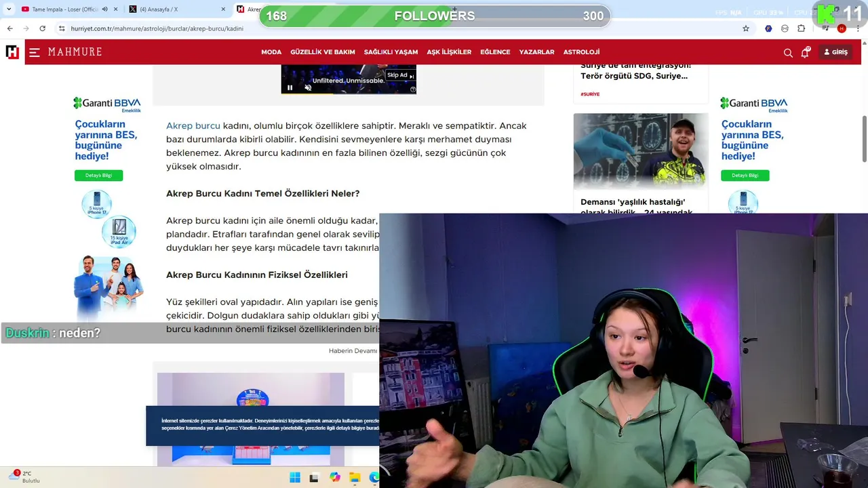
Task: Click the left ad's 5 kişiye iPhone 17 badge
Action: coord(96,204)
